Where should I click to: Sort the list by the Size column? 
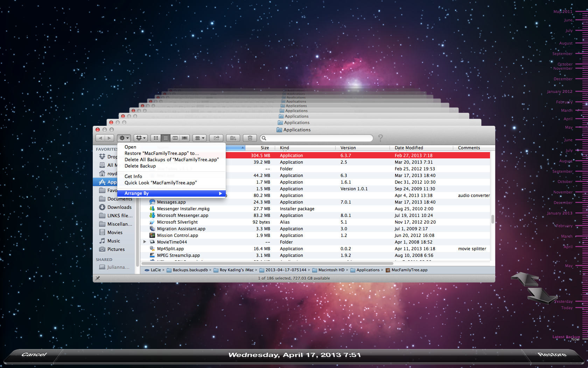coord(260,148)
